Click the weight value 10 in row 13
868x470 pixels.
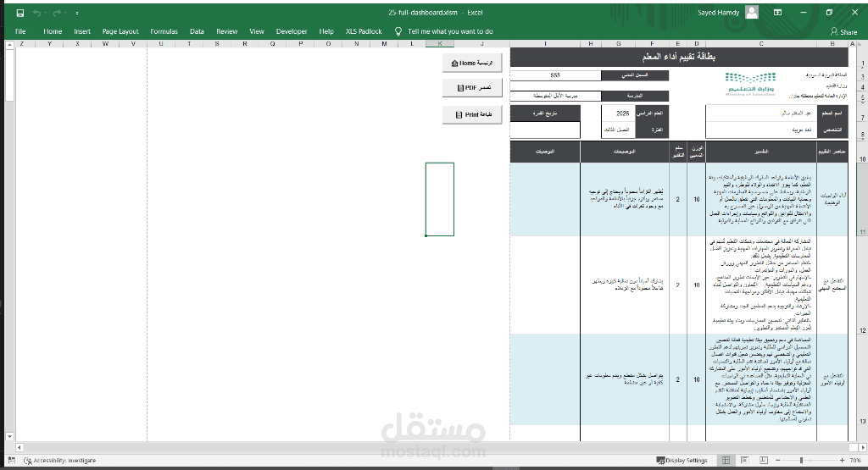[x=697, y=379]
